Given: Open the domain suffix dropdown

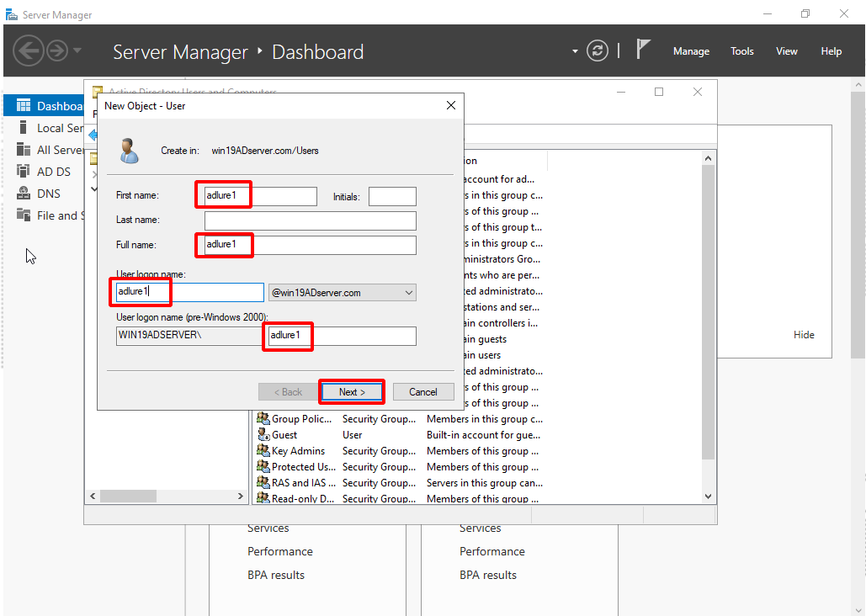Looking at the screenshot, I should (x=409, y=293).
